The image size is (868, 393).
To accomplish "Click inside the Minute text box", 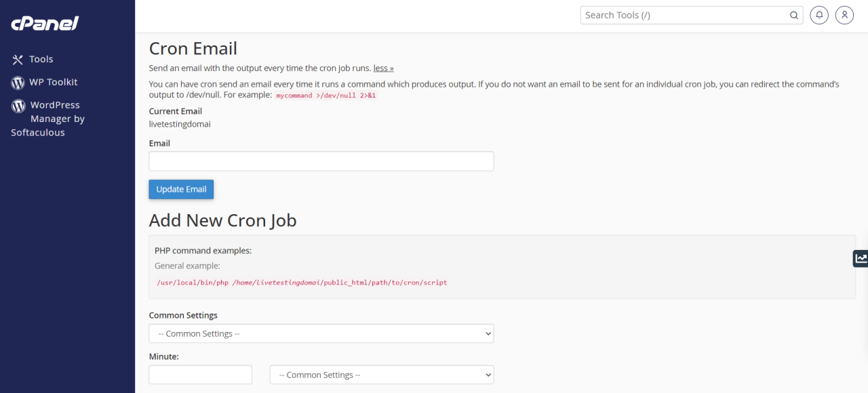I will coord(199,374).
